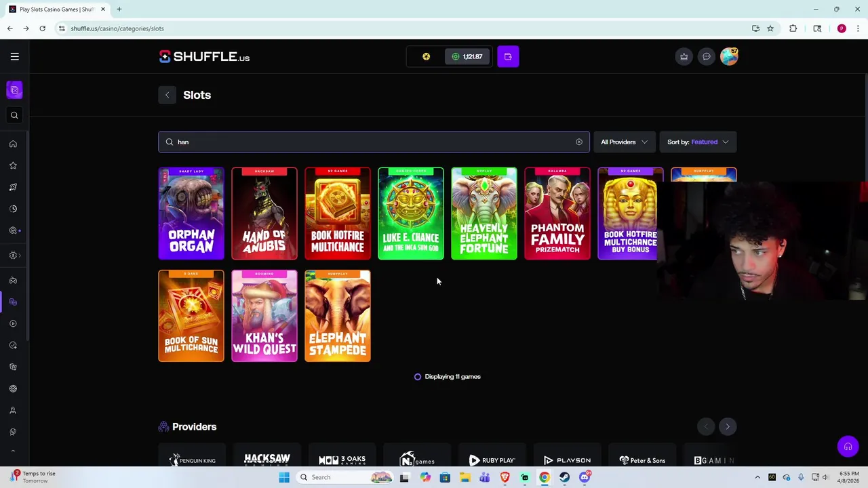Screen dimensions: 868x488
Task: Open the Hand of Anubis game
Action: (x=264, y=213)
